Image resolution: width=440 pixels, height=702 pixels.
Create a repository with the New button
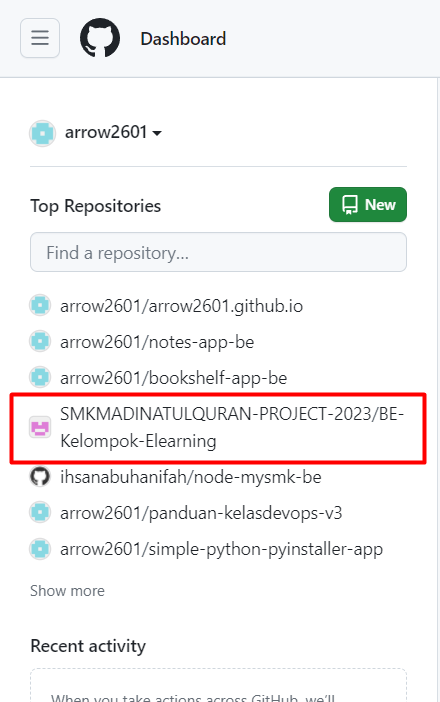368,205
